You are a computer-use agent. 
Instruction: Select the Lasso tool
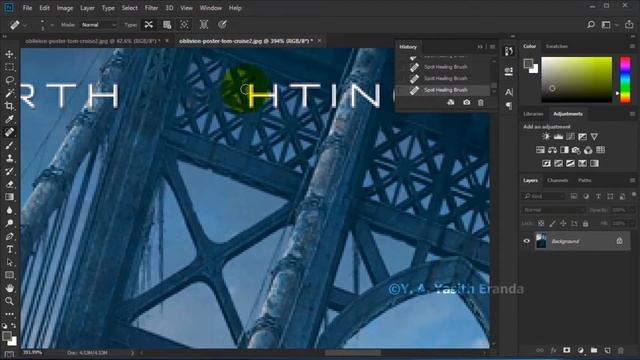pos(9,80)
